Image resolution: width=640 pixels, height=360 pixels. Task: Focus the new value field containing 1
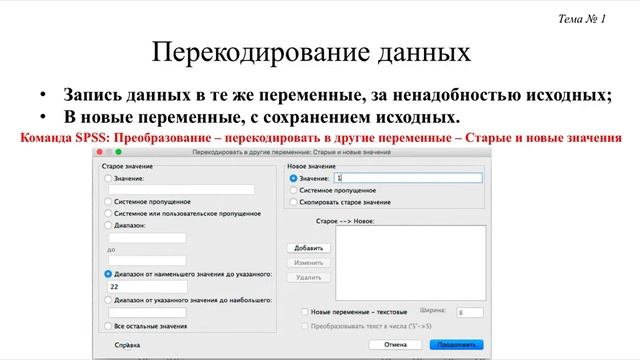pos(408,178)
